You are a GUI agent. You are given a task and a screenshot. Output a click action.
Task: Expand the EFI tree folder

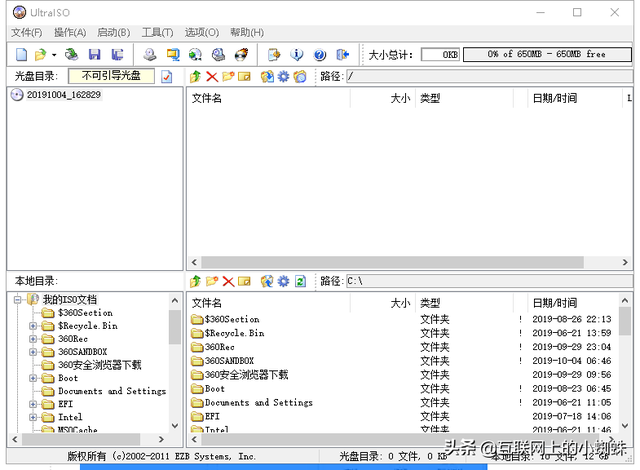[33, 404]
